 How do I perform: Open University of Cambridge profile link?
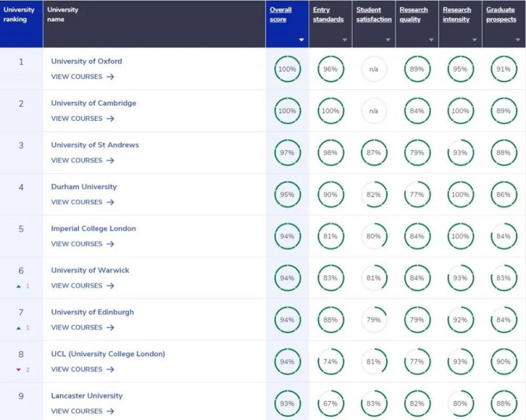point(93,103)
